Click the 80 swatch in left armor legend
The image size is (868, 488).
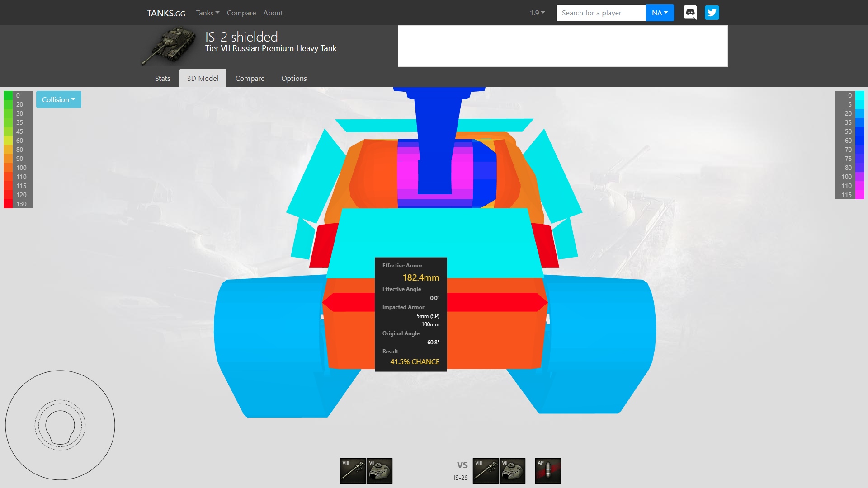[x=8, y=150]
